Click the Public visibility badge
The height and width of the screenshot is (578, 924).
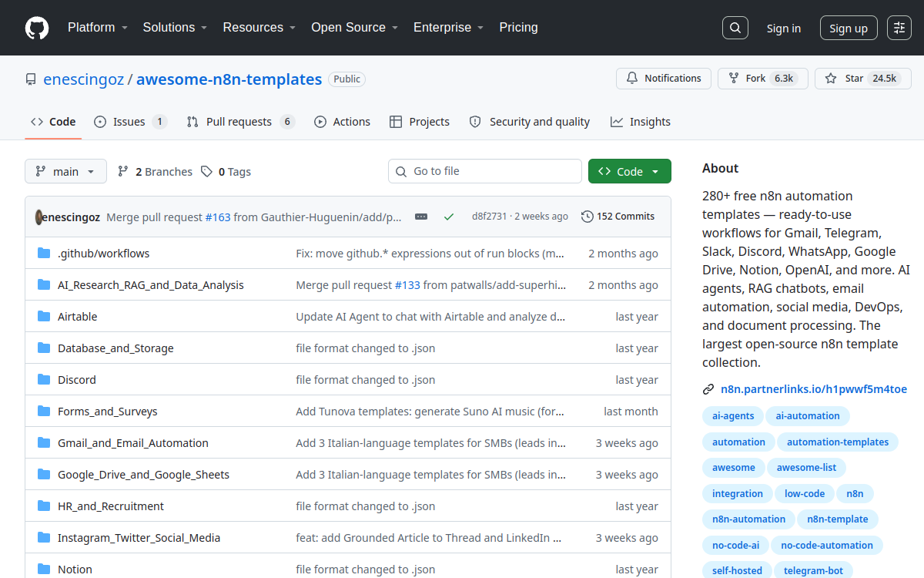click(347, 79)
